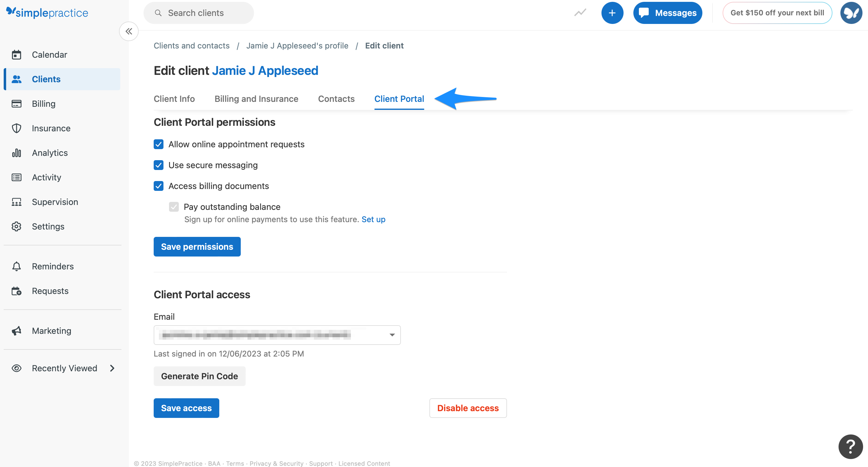Click the Settings gear icon

tap(17, 226)
